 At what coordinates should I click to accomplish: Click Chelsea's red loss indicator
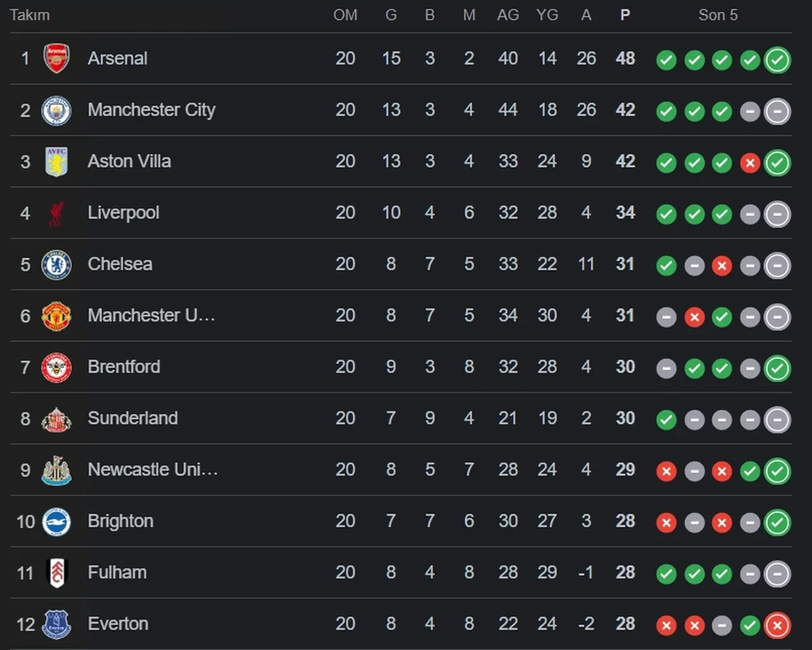point(722,266)
